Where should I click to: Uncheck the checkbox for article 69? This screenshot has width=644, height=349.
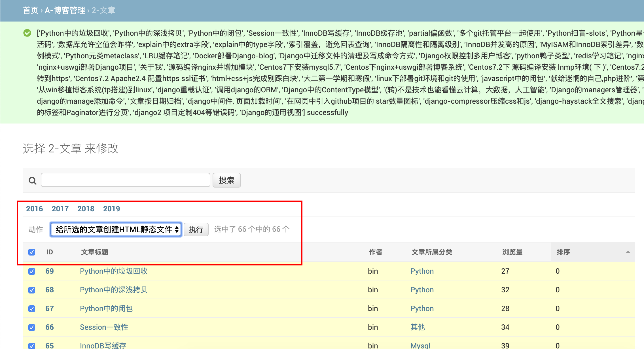pos(32,271)
